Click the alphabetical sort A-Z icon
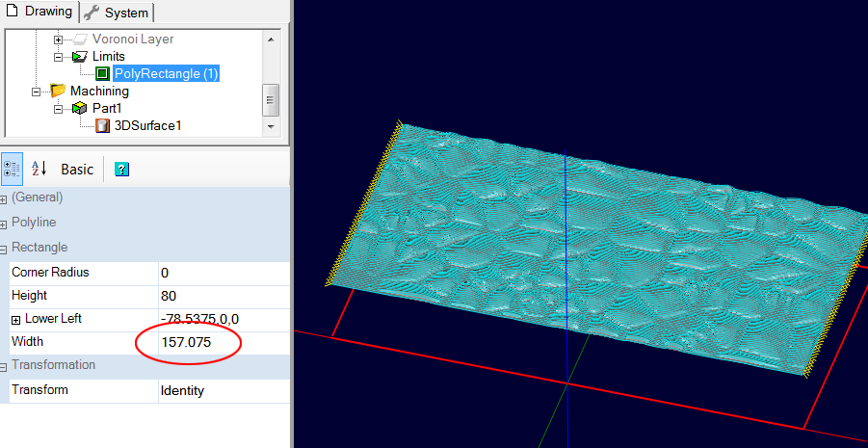This screenshot has width=868, height=448. [39, 169]
